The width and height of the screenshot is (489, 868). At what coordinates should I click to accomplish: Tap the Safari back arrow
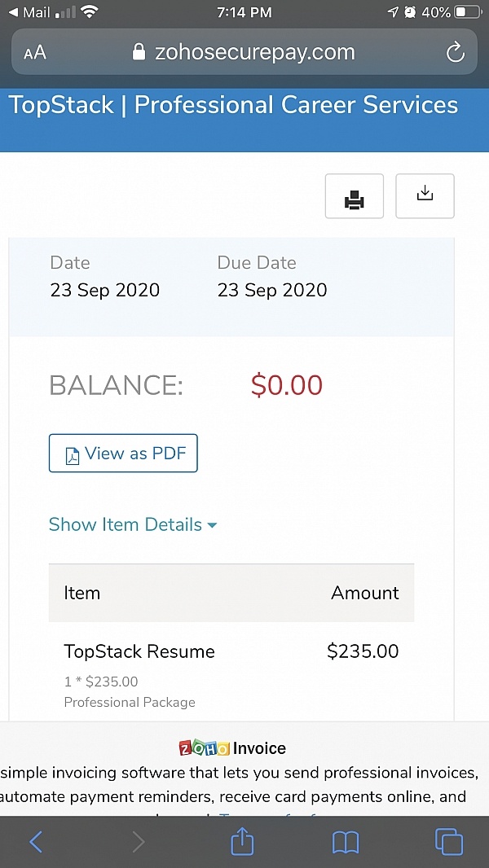tap(36, 842)
